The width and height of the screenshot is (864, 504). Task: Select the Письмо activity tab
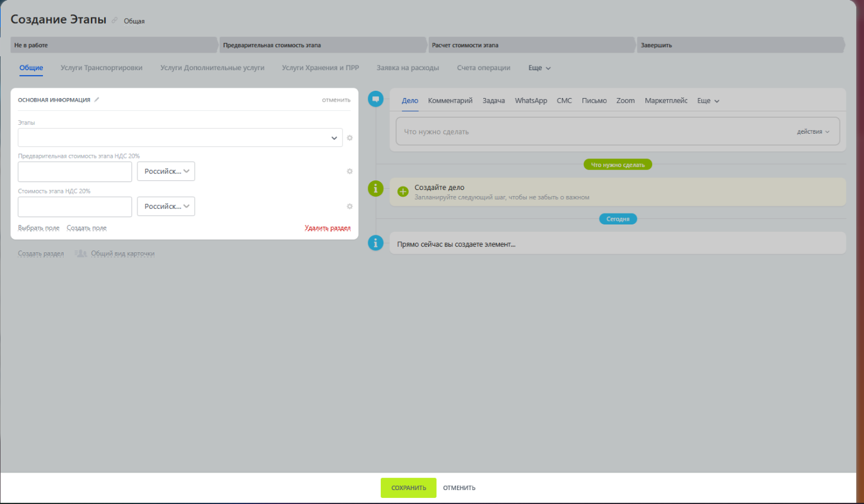594,101
